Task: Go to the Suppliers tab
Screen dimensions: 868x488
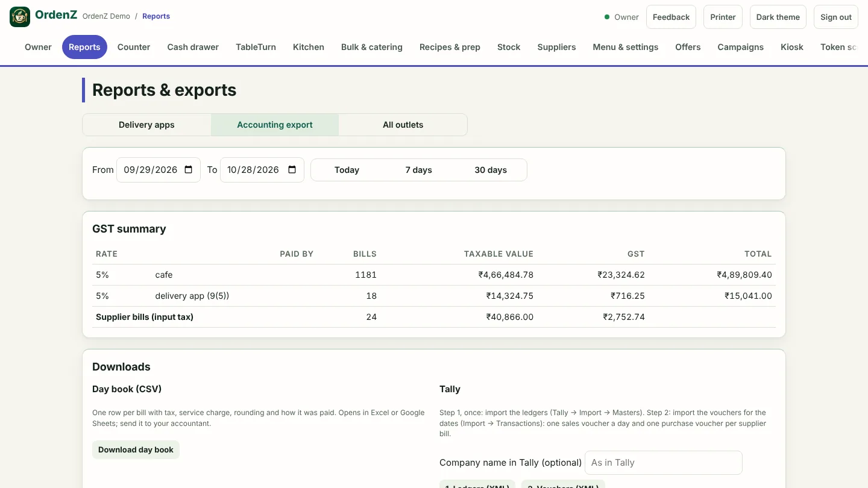Action: click(x=556, y=47)
